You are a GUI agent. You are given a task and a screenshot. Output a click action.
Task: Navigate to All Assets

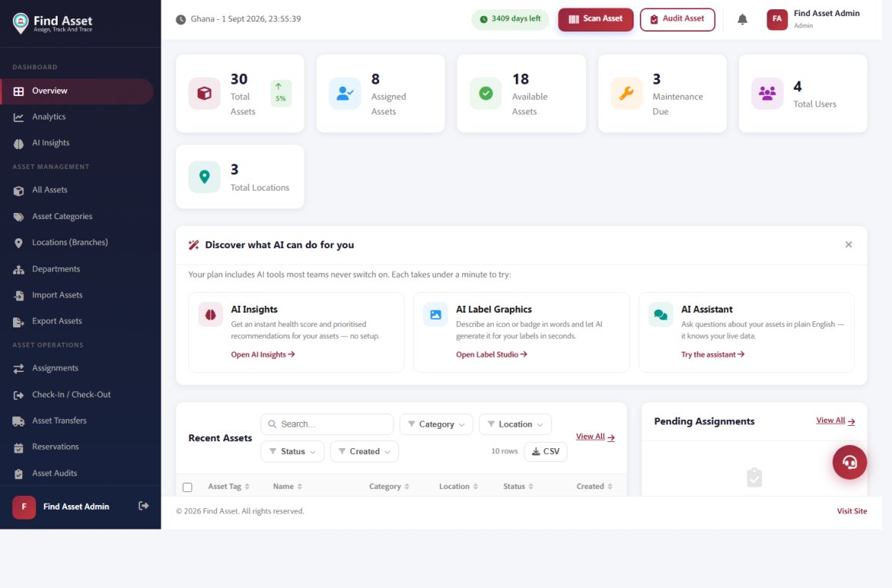(77, 191)
